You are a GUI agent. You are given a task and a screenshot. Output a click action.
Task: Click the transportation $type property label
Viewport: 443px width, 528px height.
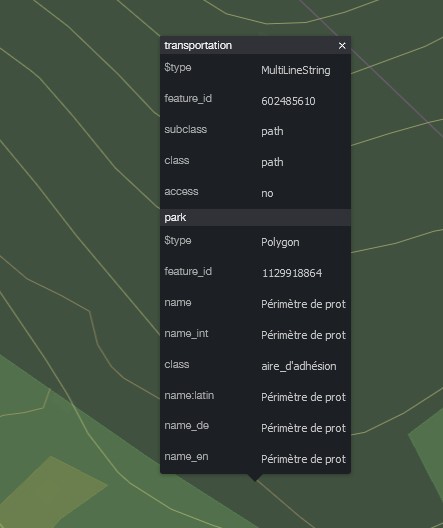click(x=178, y=68)
